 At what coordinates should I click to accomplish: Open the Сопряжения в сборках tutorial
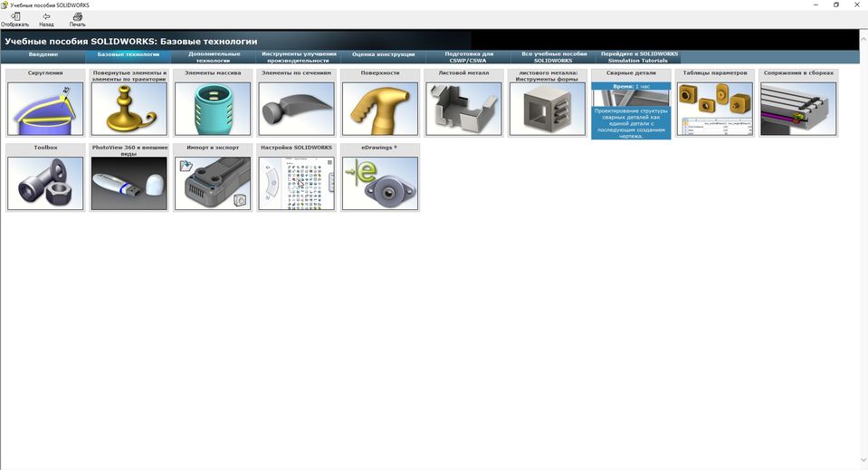tap(798, 109)
